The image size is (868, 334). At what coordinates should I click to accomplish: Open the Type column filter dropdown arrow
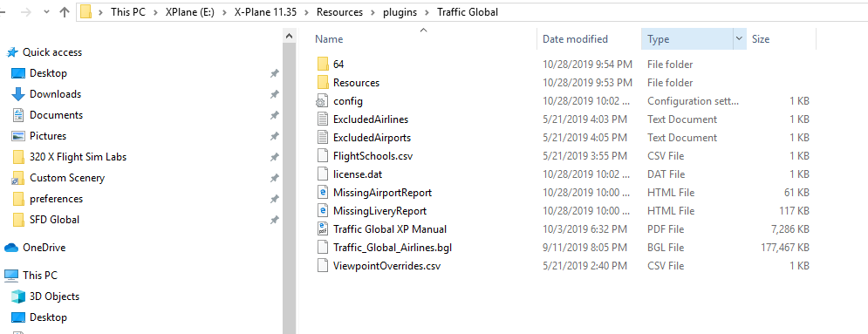(x=739, y=38)
